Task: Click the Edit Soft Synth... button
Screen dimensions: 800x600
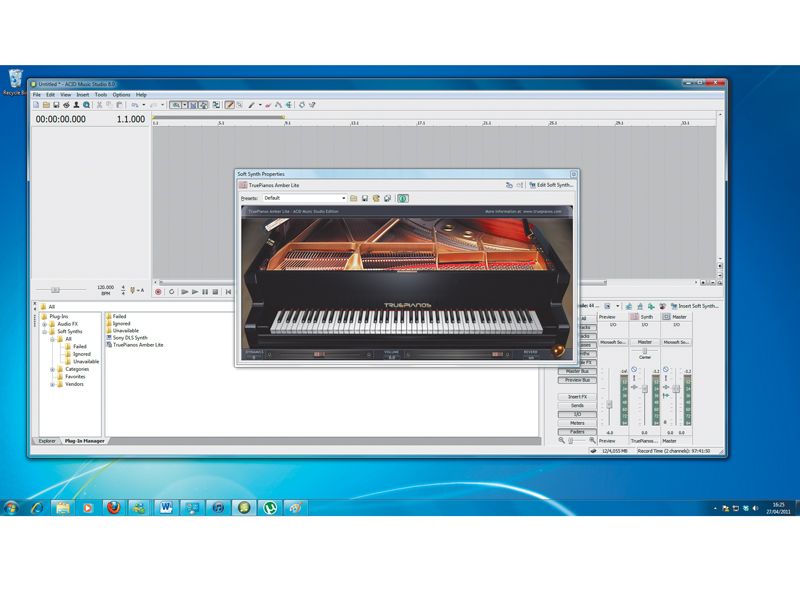Action: pos(552,185)
